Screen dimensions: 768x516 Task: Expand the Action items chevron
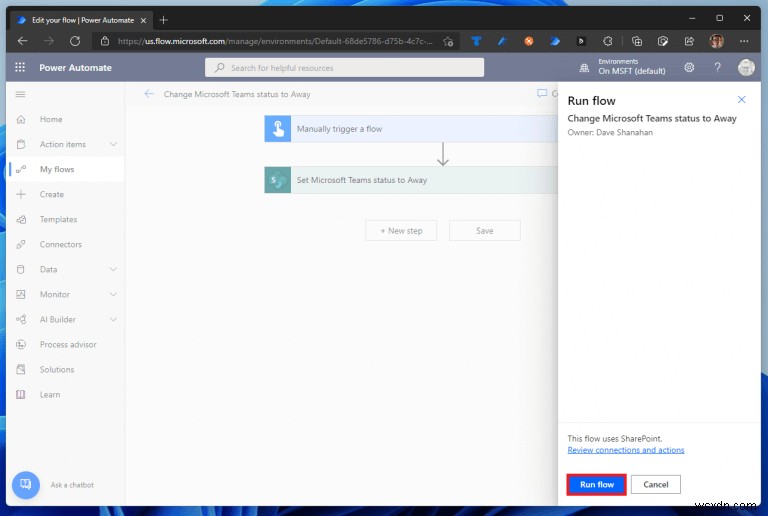pos(113,144)
